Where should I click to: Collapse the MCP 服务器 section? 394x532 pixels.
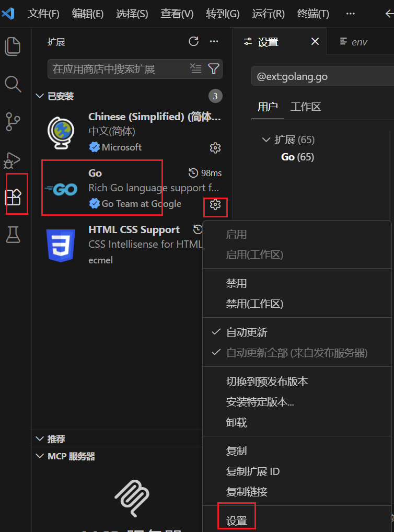click(40, 456)
